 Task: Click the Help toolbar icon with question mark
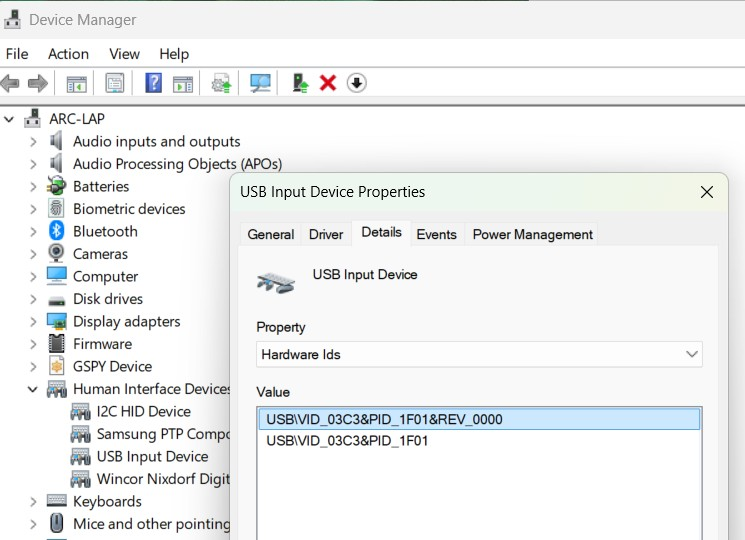pyautogui.click(x=153, y=83)
